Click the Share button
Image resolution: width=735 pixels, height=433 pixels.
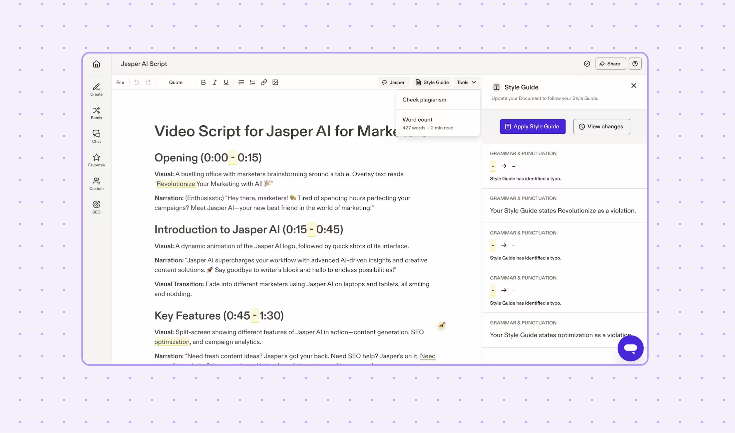tap(610, 64)
